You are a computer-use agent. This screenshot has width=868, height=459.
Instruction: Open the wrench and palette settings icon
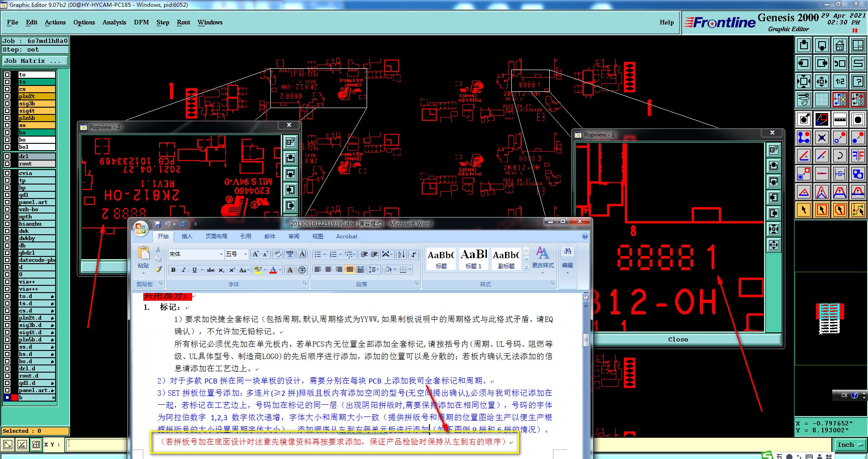804,99
